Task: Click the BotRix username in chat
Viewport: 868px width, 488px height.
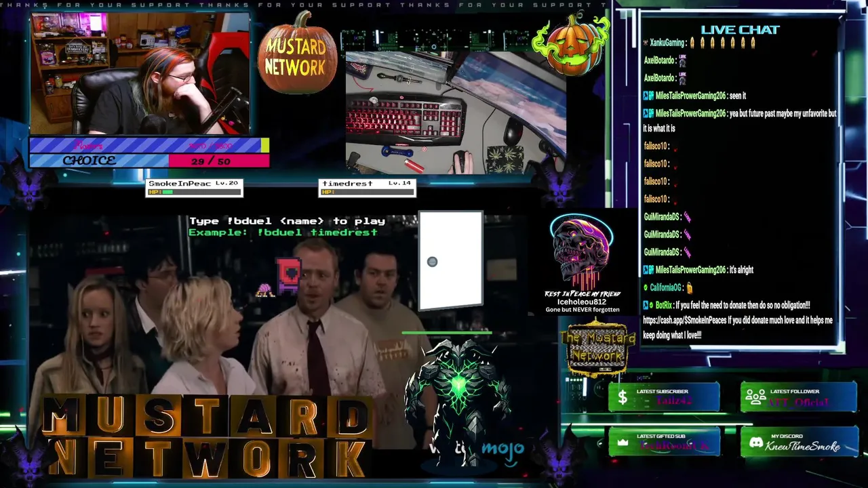Action: click(664, 305)
